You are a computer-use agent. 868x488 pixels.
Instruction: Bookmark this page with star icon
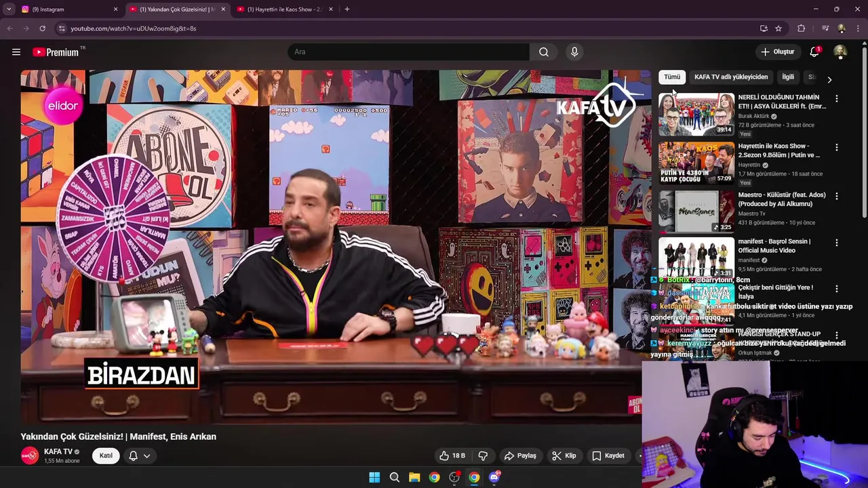point(778,28)
